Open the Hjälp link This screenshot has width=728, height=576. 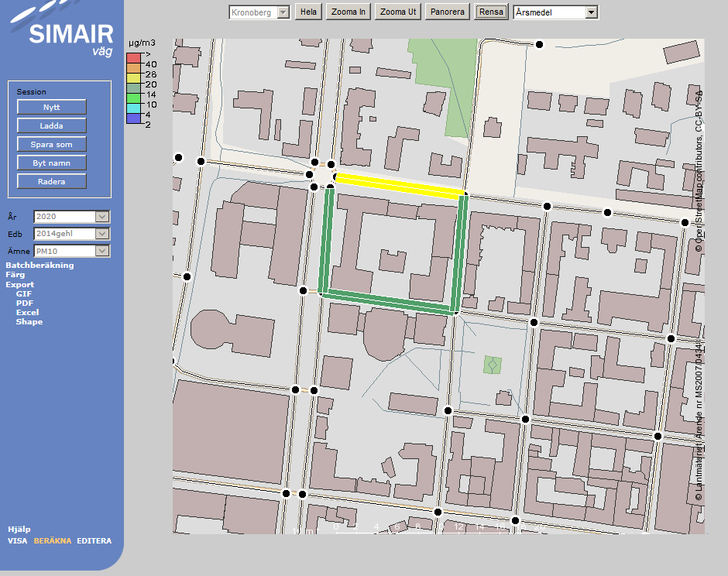coord(19,529)
